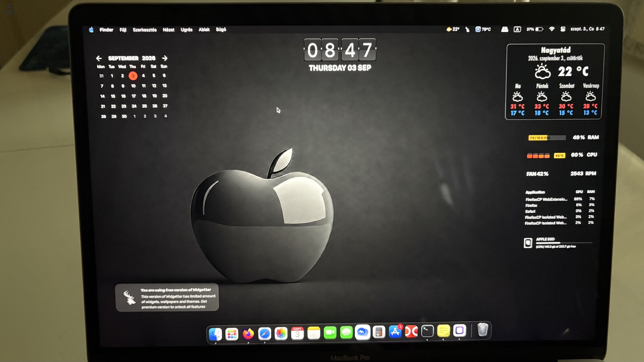The width and height of the screenshot is (644, 362).
Task: Click the FAN 42% reading
Action: tap(537, 174)
